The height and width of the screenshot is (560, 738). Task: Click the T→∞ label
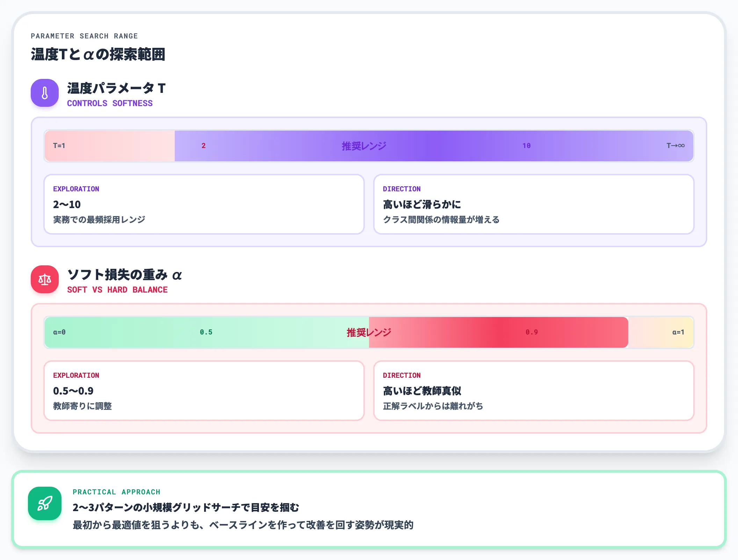pyautogui.click(x=675, y=146)
